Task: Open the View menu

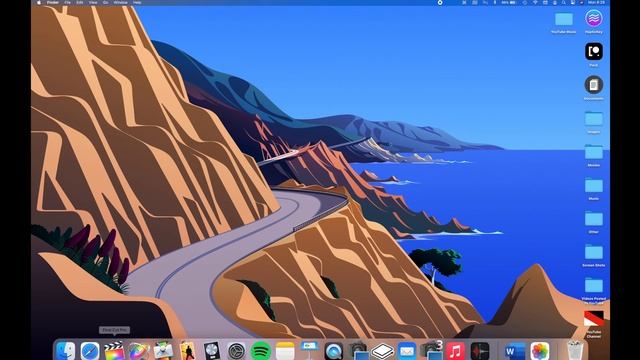Action: [x=93, y=2]
